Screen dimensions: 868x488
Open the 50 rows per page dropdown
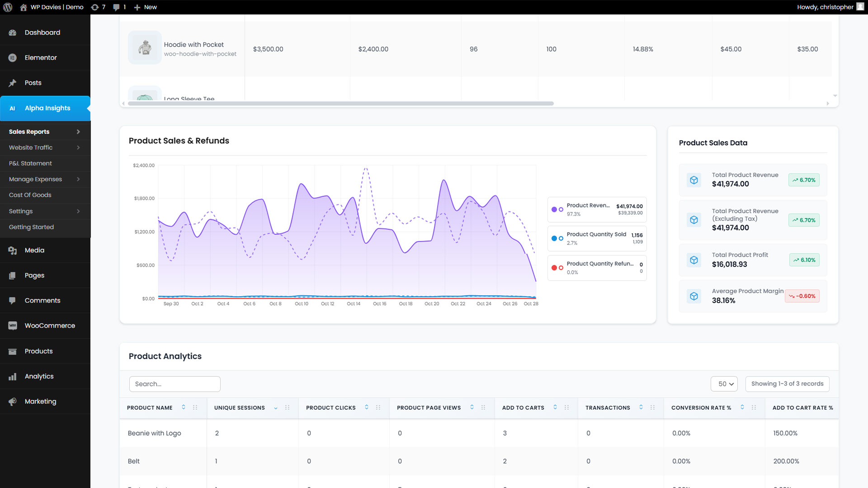(x=724, y=384)
